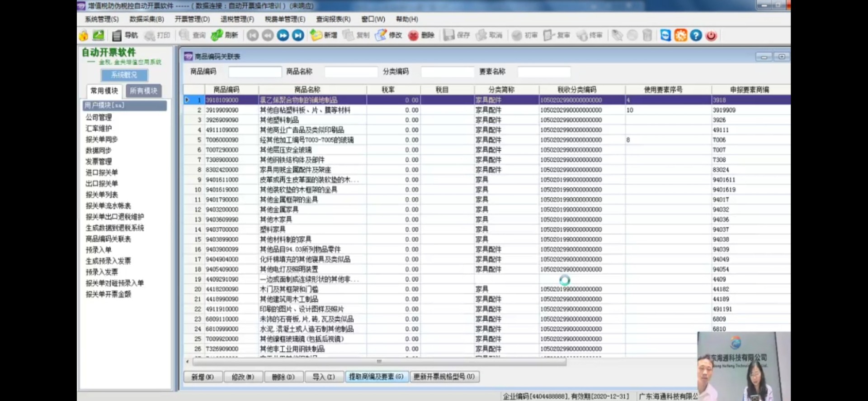Click the yellow lock icon in toolbar
This screenshot has height=401, width=868.
pyautogui.click(x=84, y=35)
